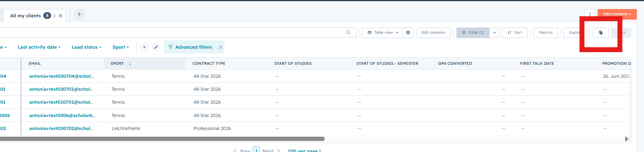Open the three-dot menu beside Add contacts
The width and height of the screenshot is (644, 152).
point(590,14)
